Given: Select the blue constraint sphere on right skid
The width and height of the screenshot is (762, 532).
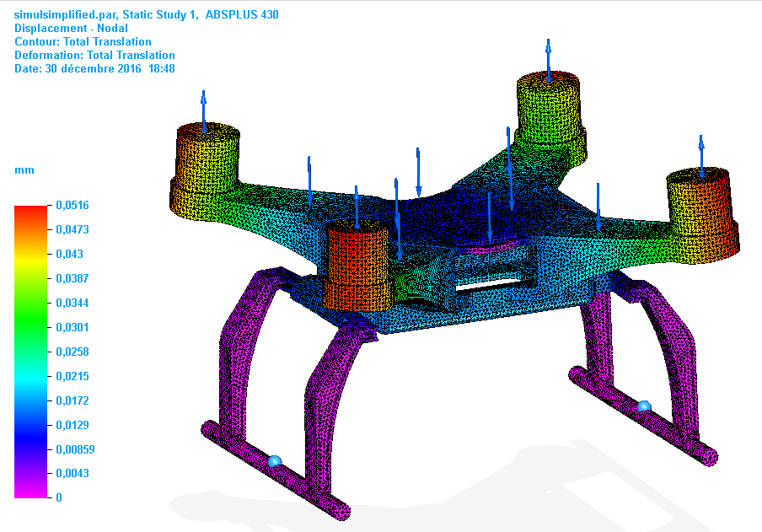Looking at the screenshot, I should click(644, 406).
